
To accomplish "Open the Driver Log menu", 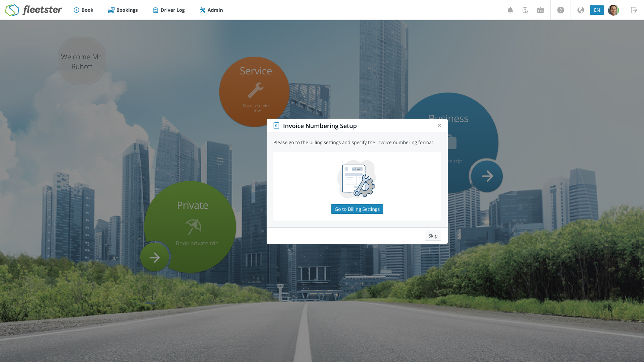I will point(169,10).
